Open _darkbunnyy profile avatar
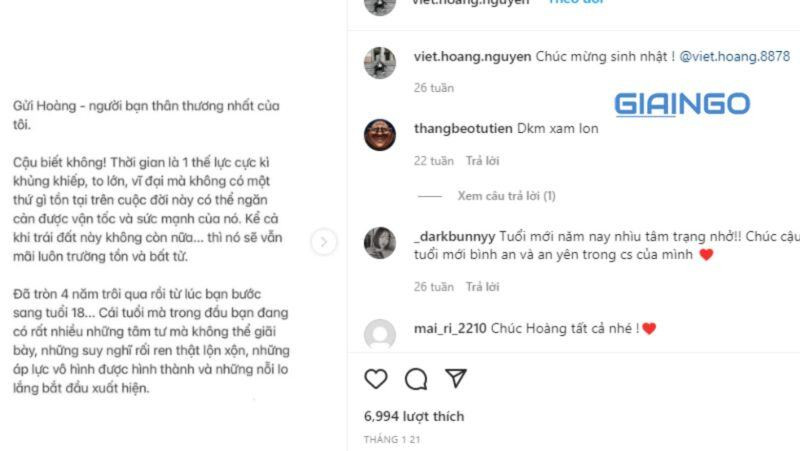This screenshot has height=451, width=800. click(380, 243)
